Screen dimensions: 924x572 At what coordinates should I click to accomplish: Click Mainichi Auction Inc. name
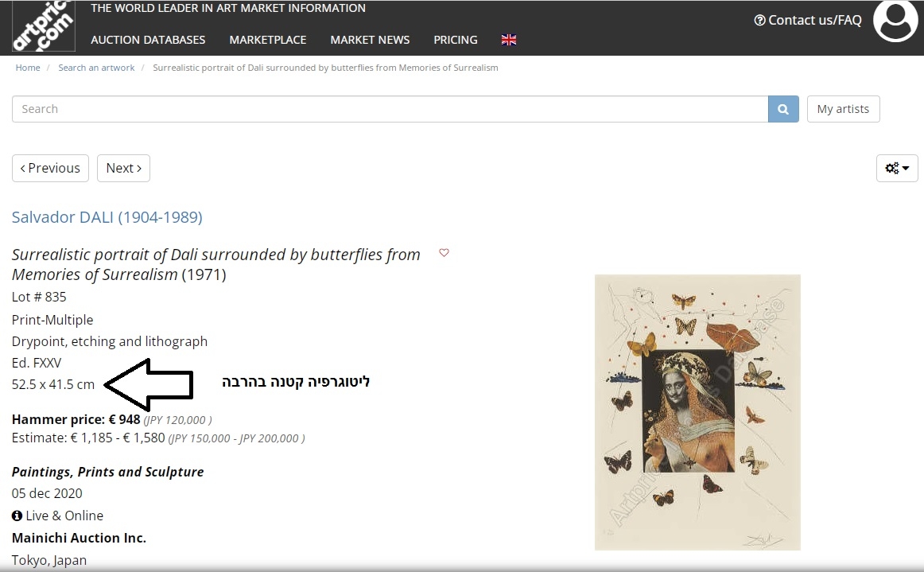[x=79, y=538]
